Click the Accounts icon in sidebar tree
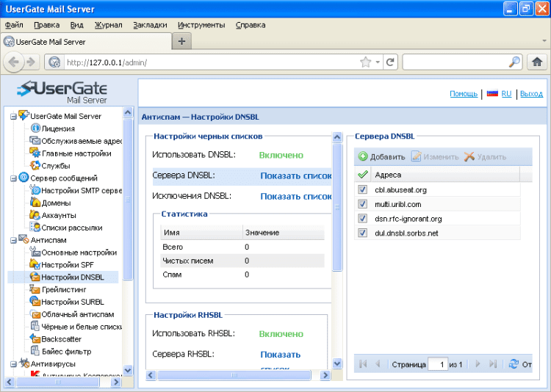 (35, 215)
